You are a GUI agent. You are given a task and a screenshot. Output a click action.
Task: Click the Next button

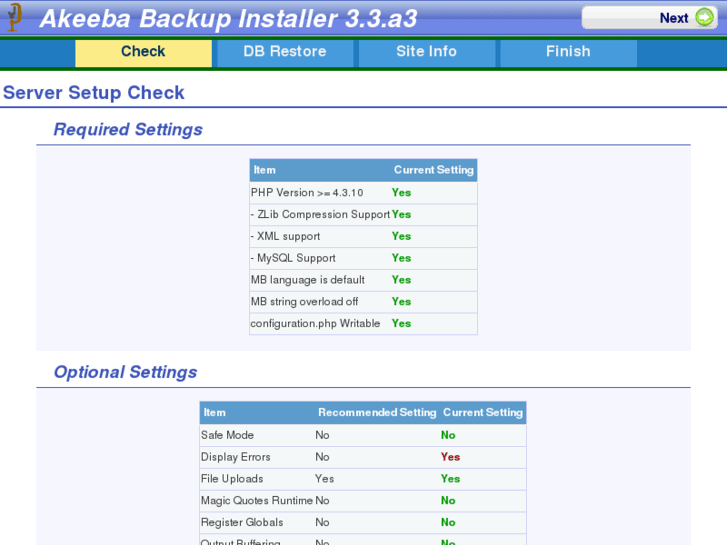650,18
